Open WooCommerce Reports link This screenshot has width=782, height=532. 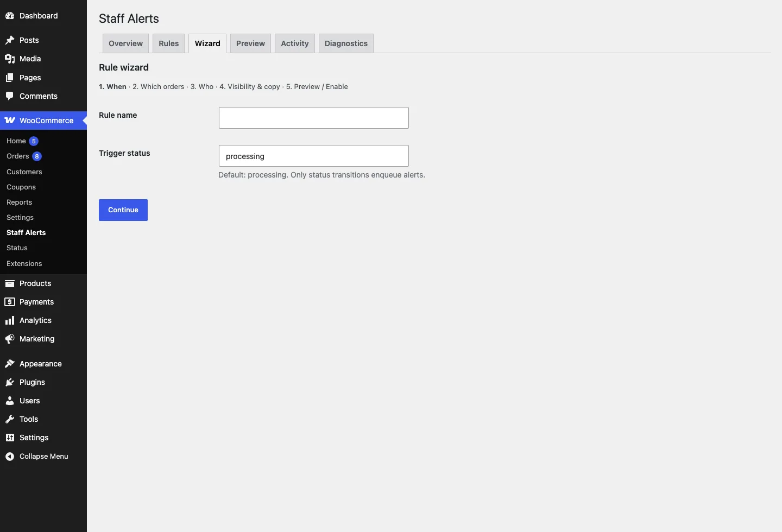[20, 202]
